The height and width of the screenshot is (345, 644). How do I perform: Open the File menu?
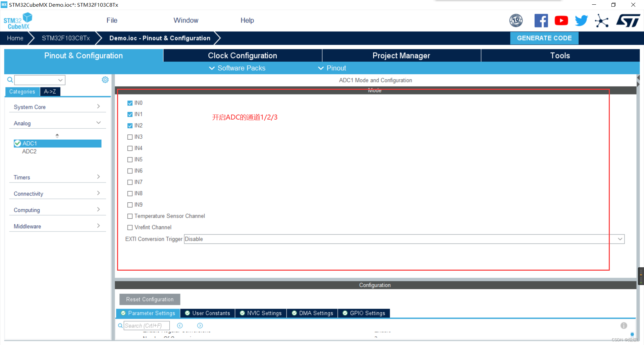tap(112, 20)
